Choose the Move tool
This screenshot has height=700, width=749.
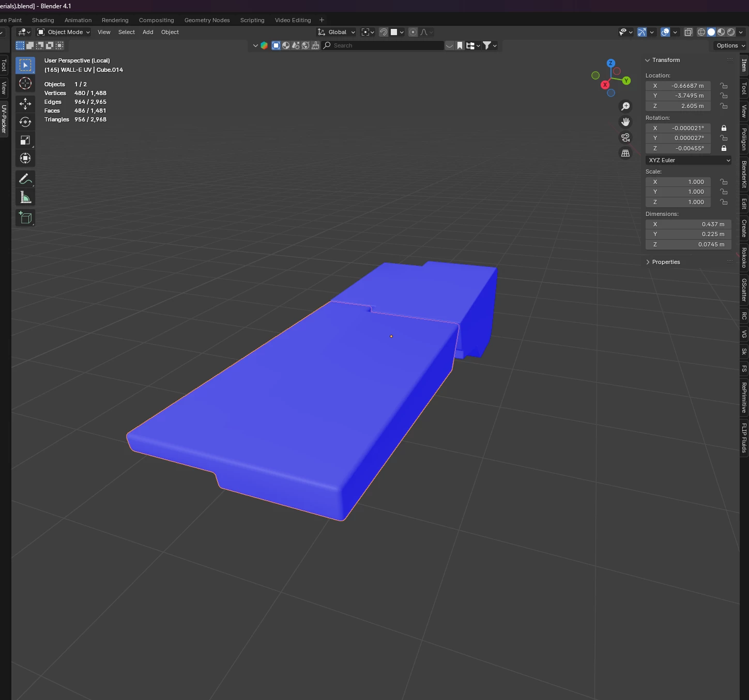(25, 104)
